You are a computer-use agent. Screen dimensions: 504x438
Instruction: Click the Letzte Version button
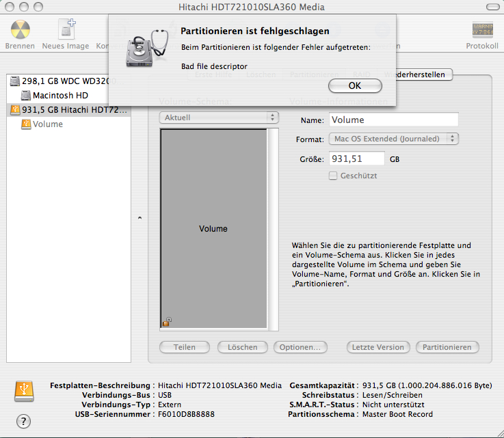[x=378, y=347]
